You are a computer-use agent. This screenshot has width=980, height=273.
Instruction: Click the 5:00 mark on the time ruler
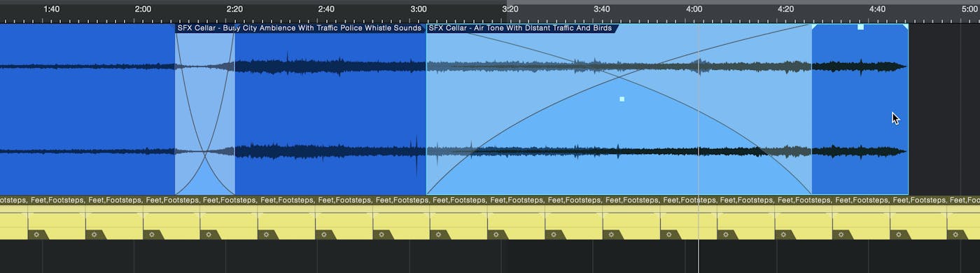pos(969,9)
